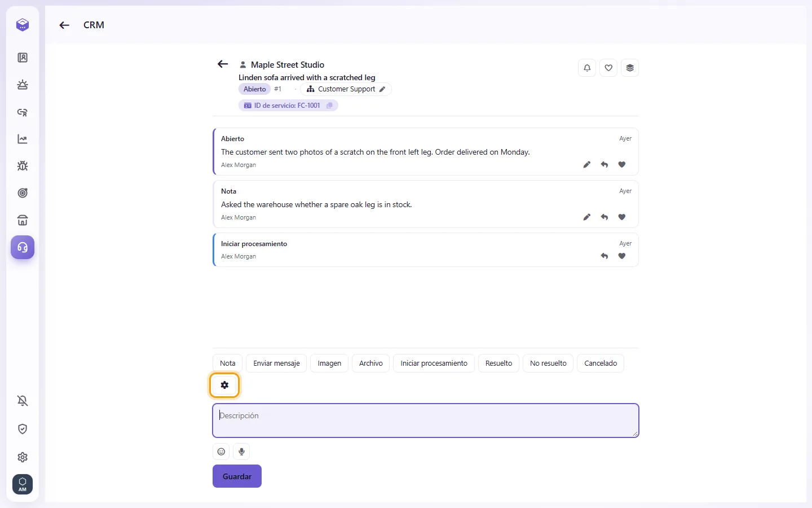The height and width of the screenshot is (508, 812).
Task: Open the shield security sidebar icon
Action: (23, 429)
